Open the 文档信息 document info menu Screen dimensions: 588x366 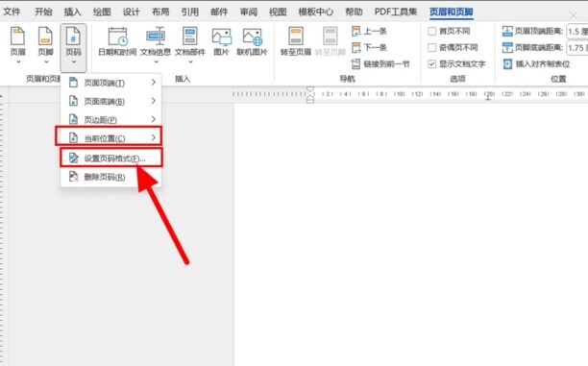156,45
